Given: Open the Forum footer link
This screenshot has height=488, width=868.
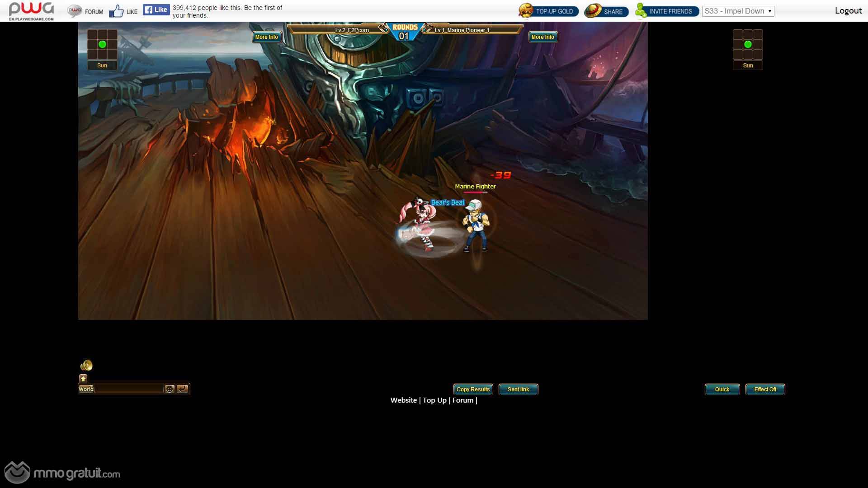Looking at the screenshot, I should point(463,400).
